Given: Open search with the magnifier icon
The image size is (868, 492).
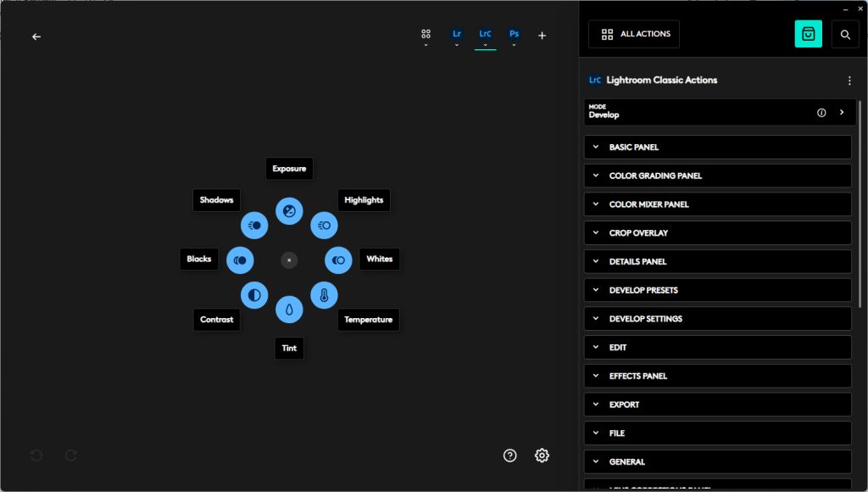Looking at the screenshot, I should coord(845,34).
